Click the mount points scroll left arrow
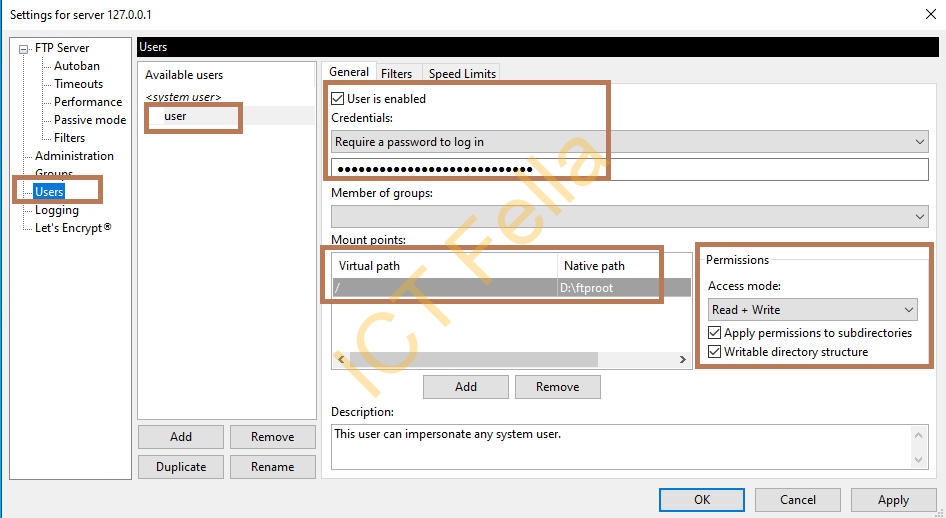The height and width of the screenshot is (518, 946). point(341,359)
